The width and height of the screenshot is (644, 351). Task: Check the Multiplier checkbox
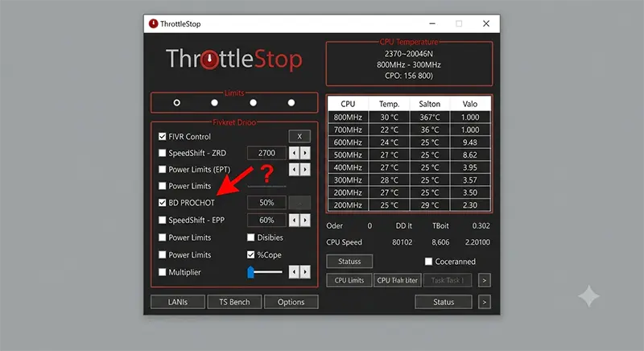(x=163, y=272)
